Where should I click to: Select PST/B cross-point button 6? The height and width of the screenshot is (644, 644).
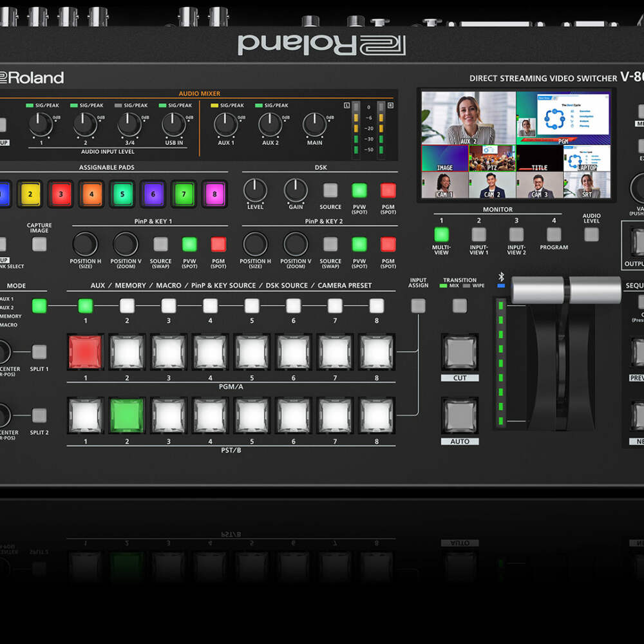tap(293, 415)
